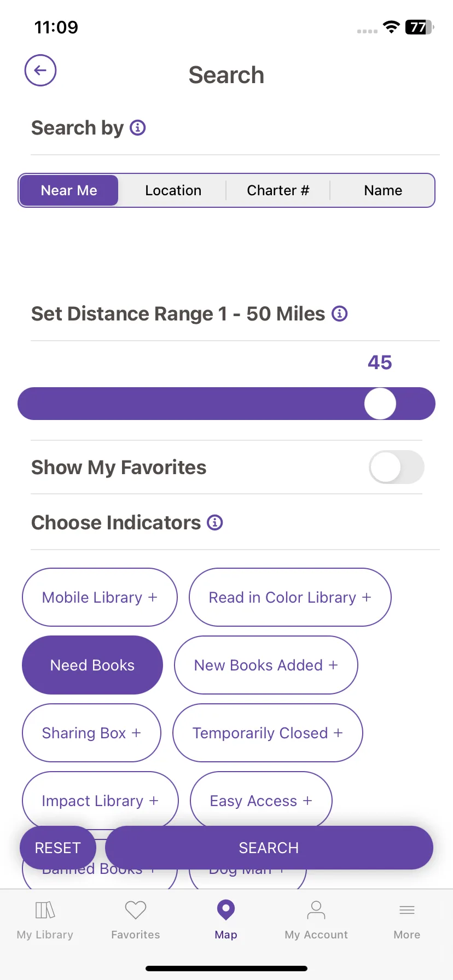Screen dimensions: 453x980
Task: Open My Account person icon
Action: (x=316, y=911)
